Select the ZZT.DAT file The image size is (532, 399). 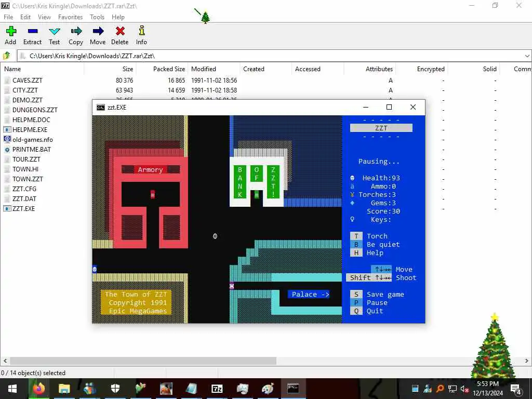point(24,198)
